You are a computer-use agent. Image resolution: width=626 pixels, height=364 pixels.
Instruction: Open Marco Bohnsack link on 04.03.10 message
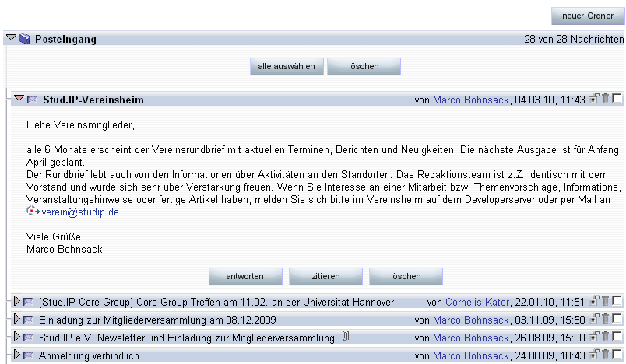pos(471,100)
